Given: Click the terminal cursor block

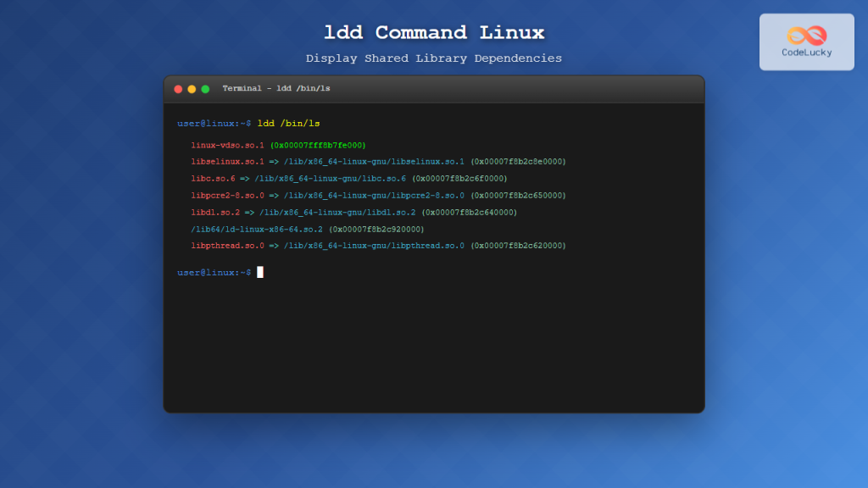Looking at the screenshot, I should pyautogui.click(x=259, y=272).
